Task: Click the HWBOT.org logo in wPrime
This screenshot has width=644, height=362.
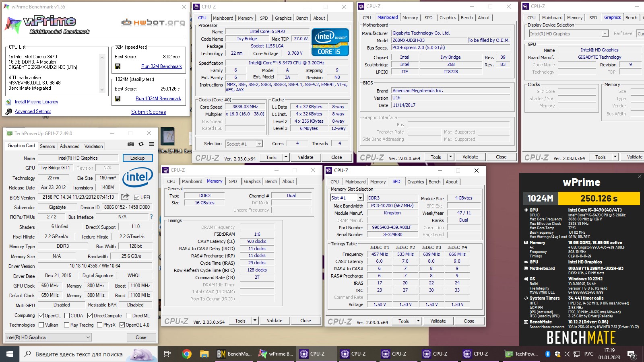Action: 153,22
